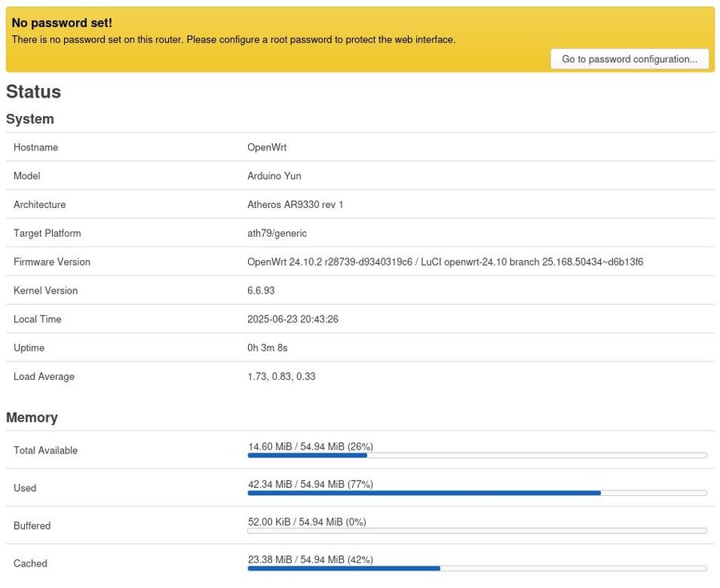Select the firmware version text

click(445, 262)
